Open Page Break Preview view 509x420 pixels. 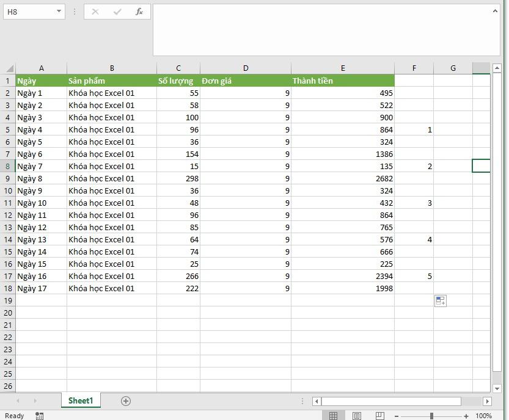pyautogui.click(x=381, y=415)
